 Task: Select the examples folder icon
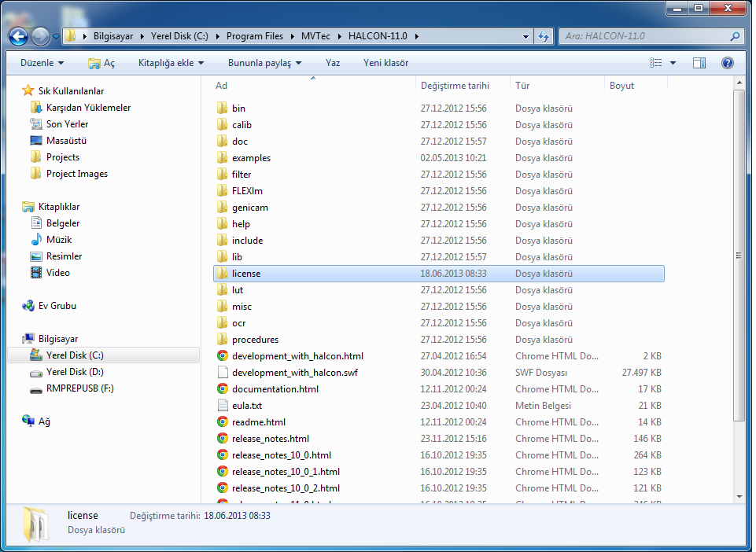[x=222, y=157]
